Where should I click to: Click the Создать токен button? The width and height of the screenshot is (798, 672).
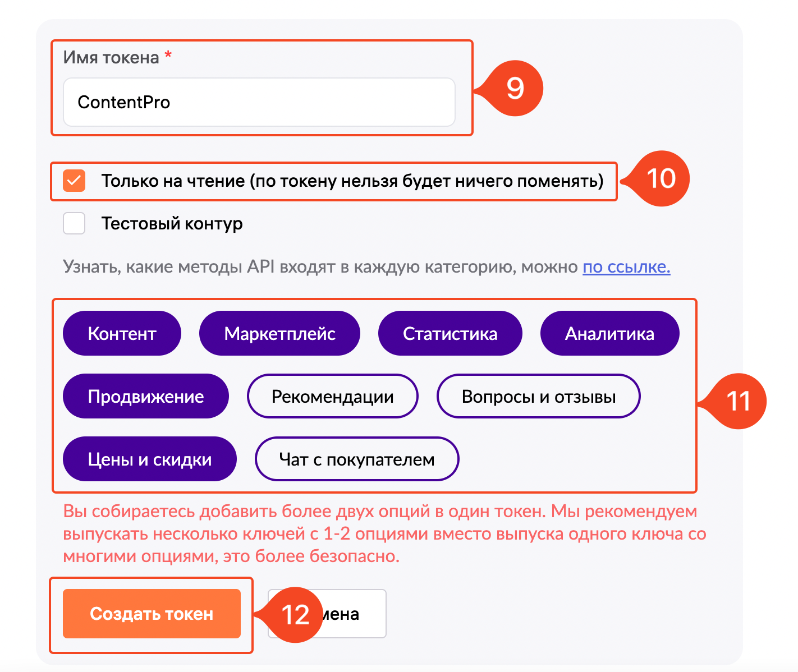point(152,614)
